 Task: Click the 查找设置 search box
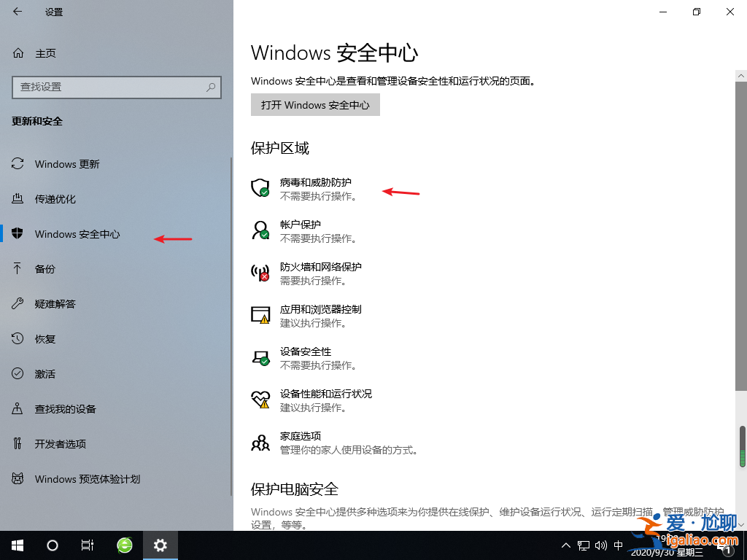tap(117, 87)
